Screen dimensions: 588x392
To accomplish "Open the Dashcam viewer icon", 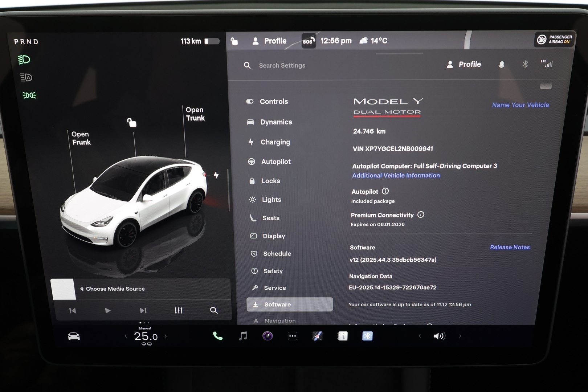I will tap(268, 336).
